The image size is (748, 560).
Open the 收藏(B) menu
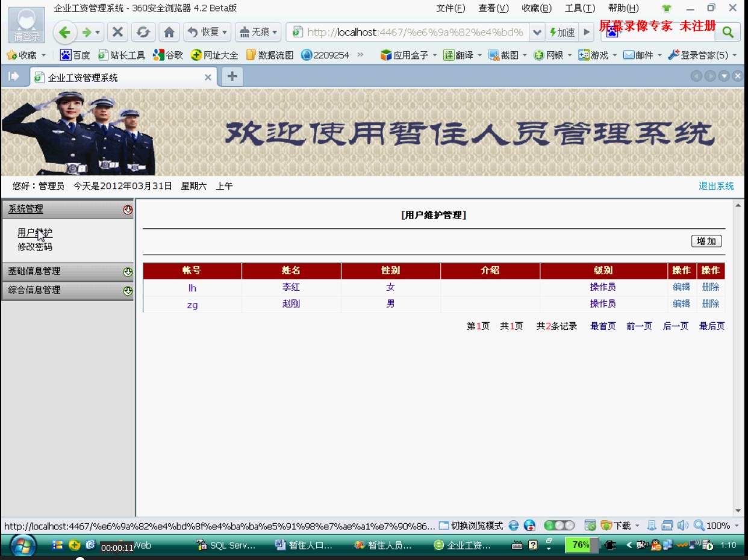coord(537,8)
